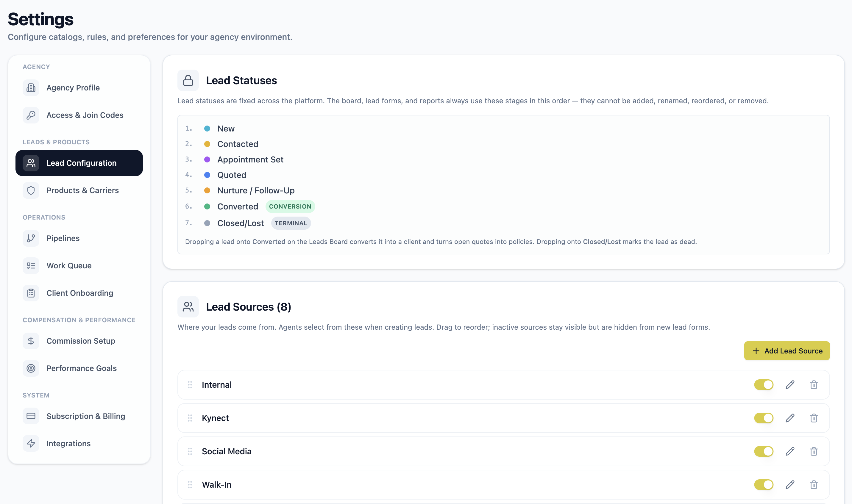Image resolution: width=852 pixels, height=504 pixels.
Task: Click the Settings page title
Action: pyautogui.click(x=40, y=19)
